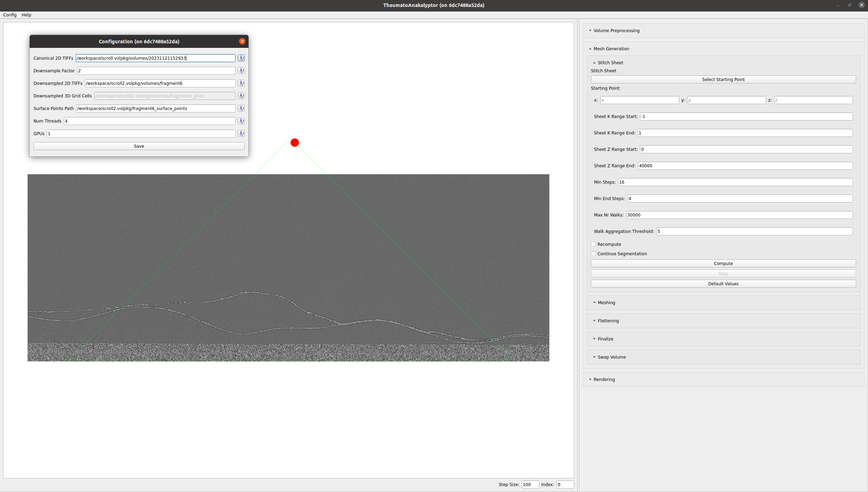Image resolution: width=868 pixels, height=492 pixels.
Task: Click info icon beside GPUs field
Action: 241,133
